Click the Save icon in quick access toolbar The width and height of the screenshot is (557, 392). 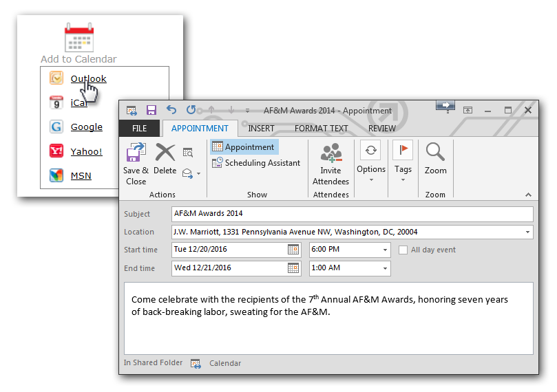[151, 110]
